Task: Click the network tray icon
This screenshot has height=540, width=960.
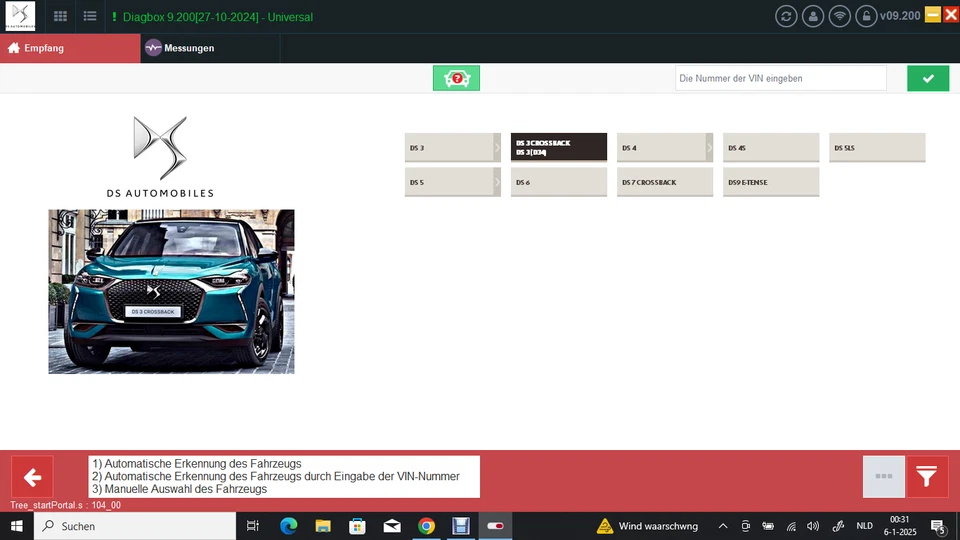Action: [x=791, y=526]
